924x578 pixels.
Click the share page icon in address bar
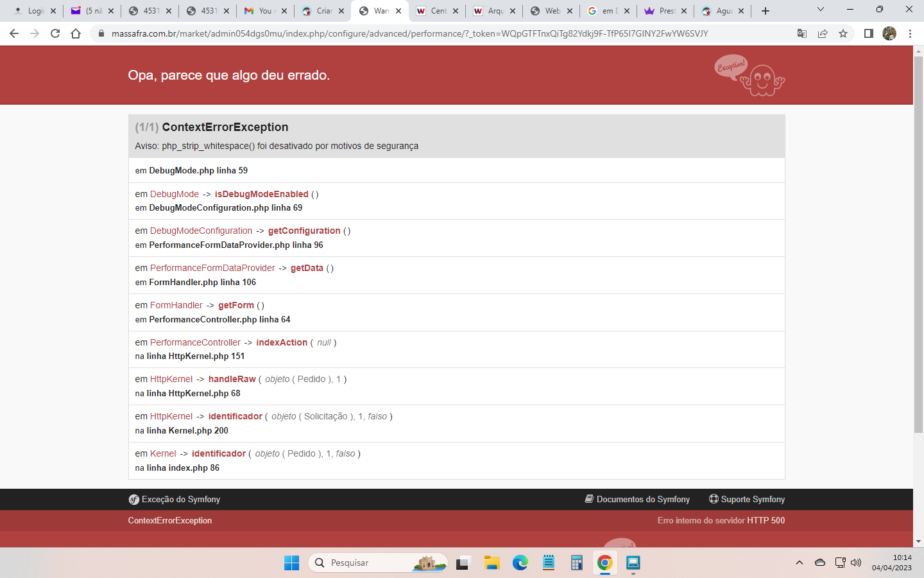tap(823, 33)
